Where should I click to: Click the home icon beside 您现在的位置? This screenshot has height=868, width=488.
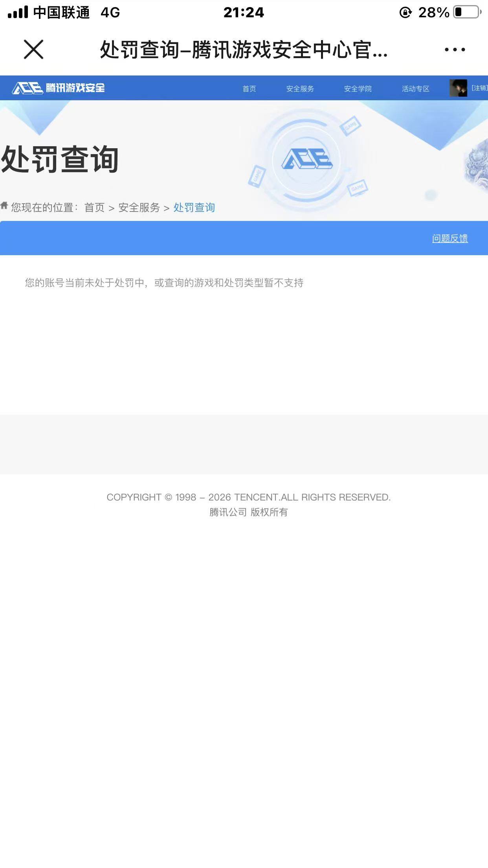click(x=4, y=205)
